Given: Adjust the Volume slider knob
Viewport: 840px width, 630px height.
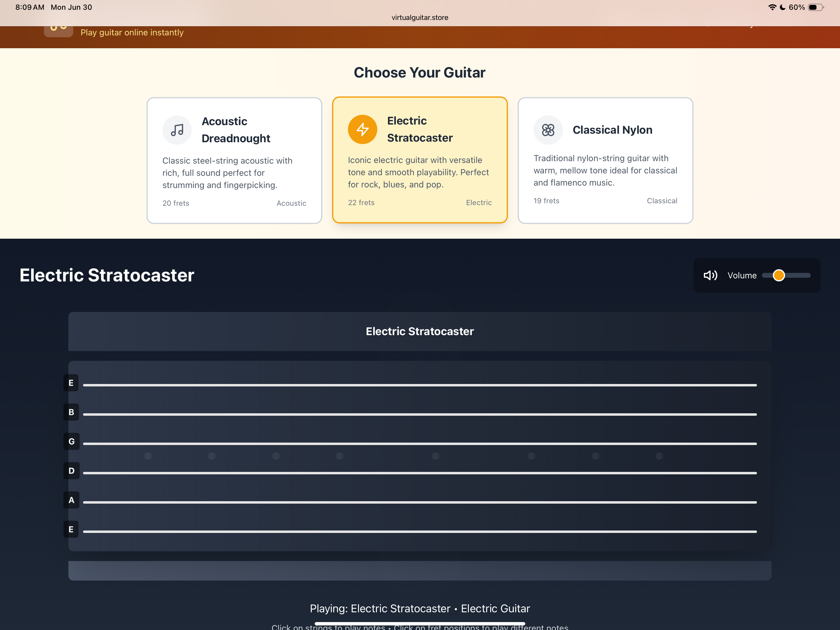Looking at the screenshot, I should 778,275.
